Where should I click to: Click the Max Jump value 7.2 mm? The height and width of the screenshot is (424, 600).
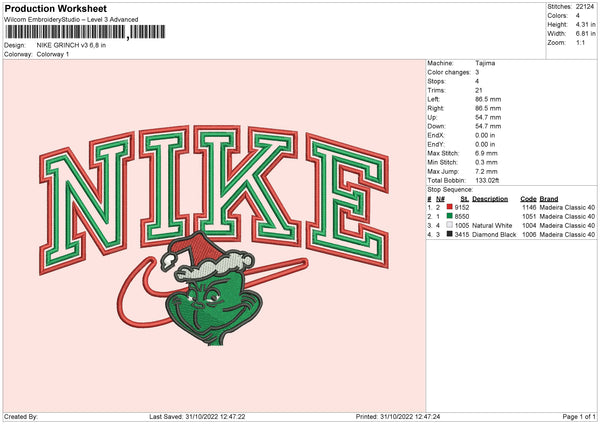tap(486, 171)
